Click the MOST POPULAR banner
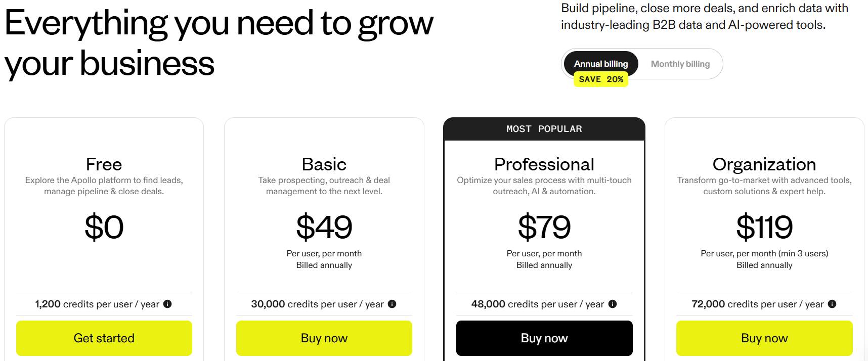The height and width of the screenshot is (361, 868). 544,128
